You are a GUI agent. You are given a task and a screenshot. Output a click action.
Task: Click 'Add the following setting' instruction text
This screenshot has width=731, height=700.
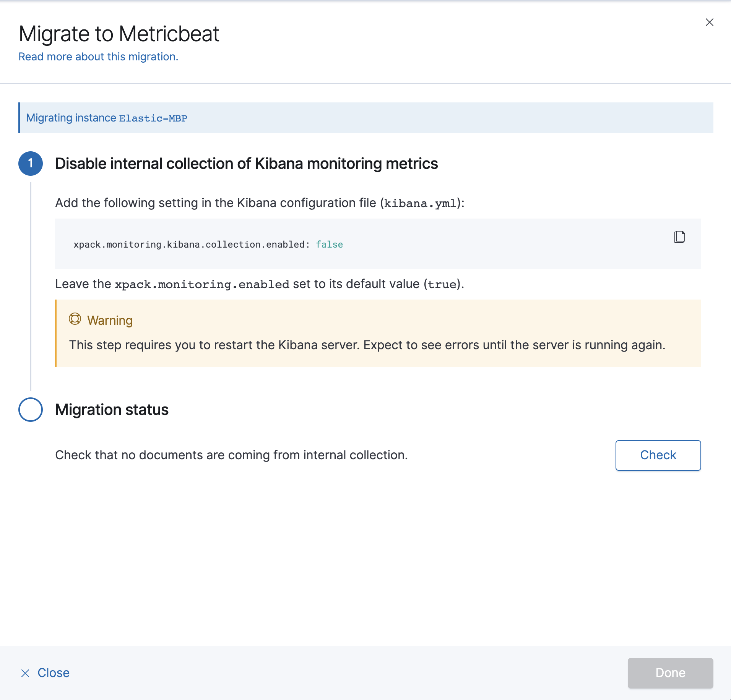coord(260,203)
